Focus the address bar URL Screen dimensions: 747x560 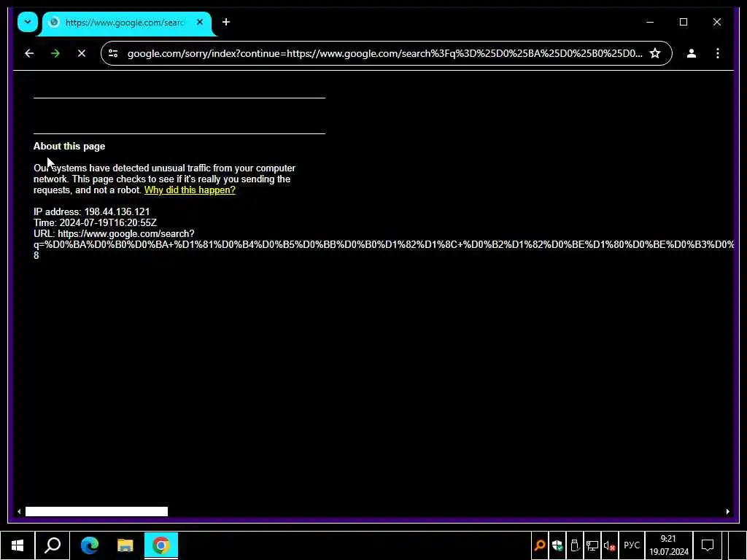385,53
